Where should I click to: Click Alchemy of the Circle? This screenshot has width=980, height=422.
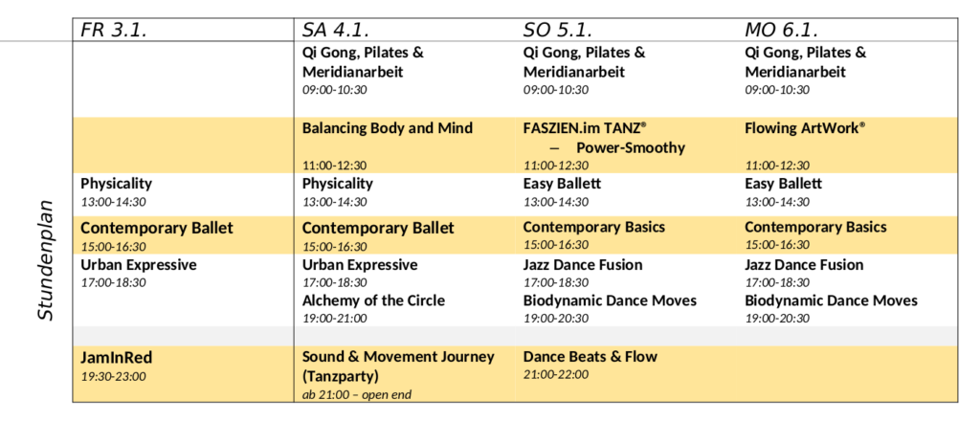[373, 300]
